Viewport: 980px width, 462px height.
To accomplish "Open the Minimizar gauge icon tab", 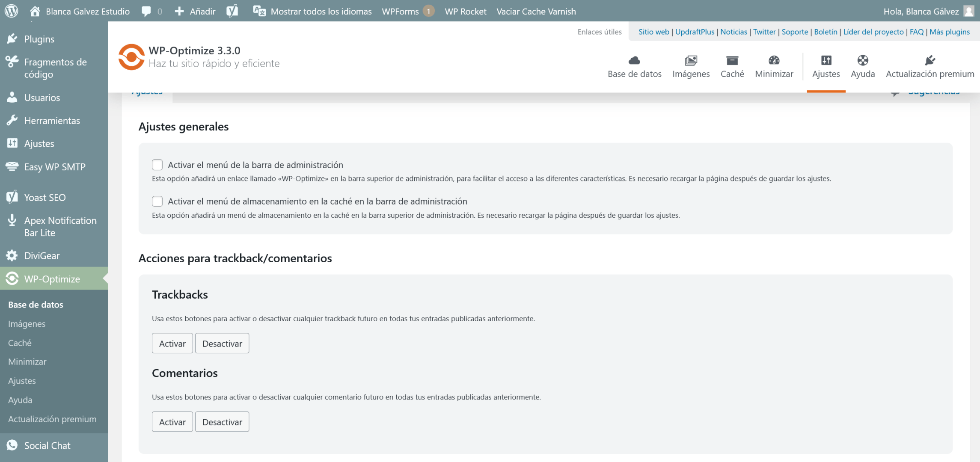I will point(774,60).
